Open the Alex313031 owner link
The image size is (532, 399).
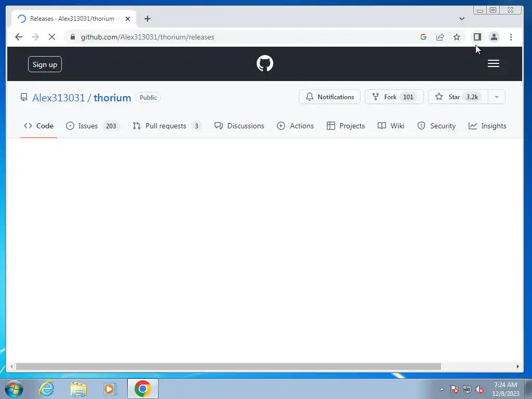pos(58,98)
